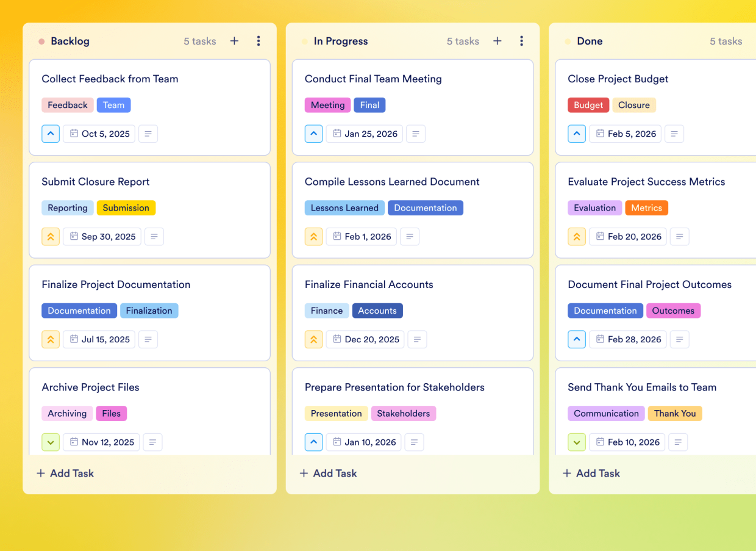Open the description icon on Finalize Financial Accounts
The image size is (756, 551).
coord(417,339)
